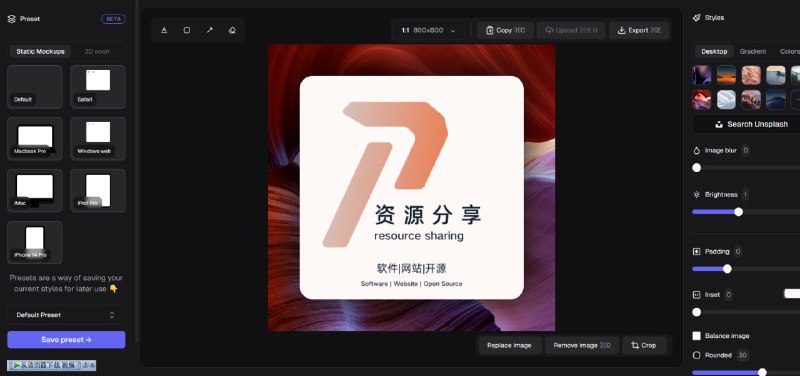Open the Default Preset dropdown
The image size is (800, 376).
[66, 315]
